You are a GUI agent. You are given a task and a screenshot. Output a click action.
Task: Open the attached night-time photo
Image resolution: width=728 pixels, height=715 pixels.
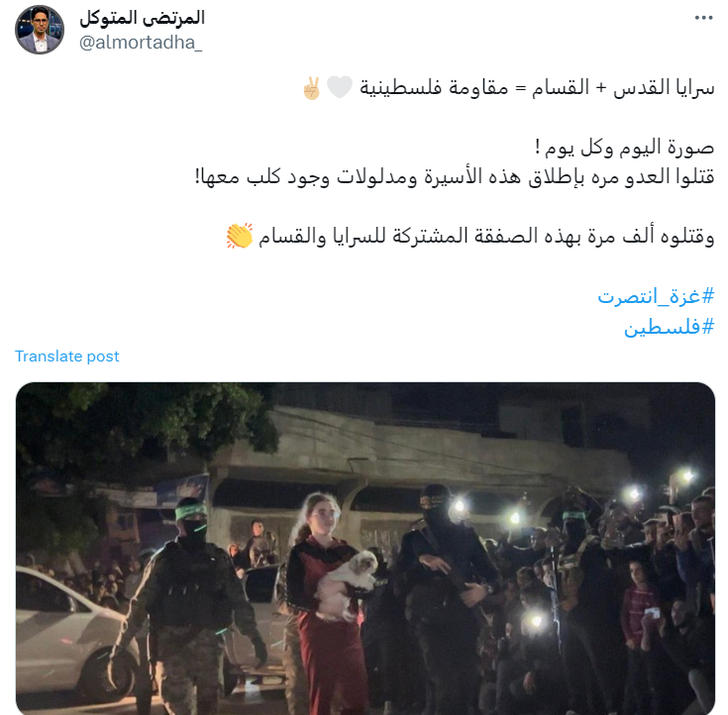[x=365, y=549]
